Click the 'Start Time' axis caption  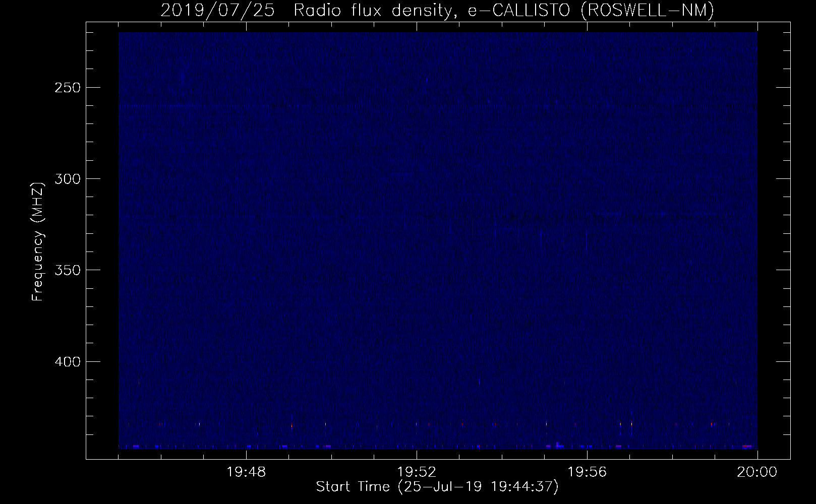point(437,487)
